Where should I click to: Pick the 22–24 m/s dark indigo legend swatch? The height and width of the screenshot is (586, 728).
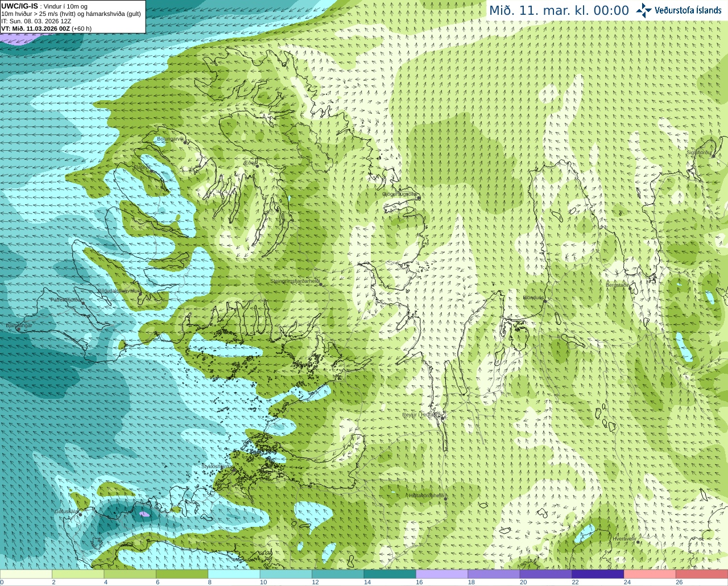(x=598, y=575)
